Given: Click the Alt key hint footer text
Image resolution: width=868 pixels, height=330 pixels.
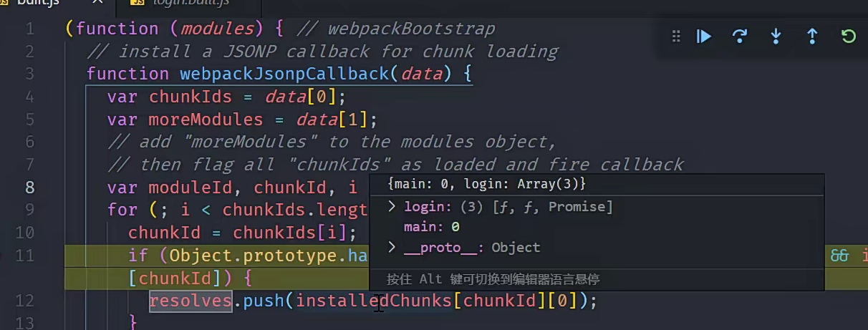Looking at the screenshot, I should (493, 279).
